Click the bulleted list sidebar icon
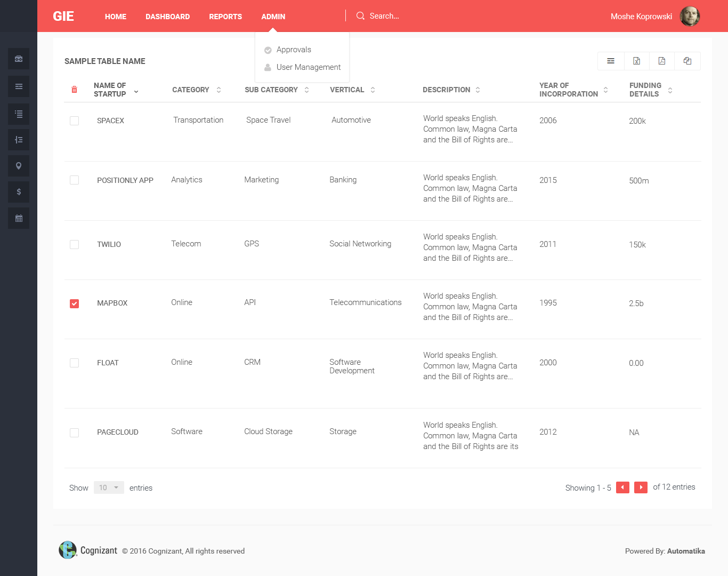 tap(19, 114)
